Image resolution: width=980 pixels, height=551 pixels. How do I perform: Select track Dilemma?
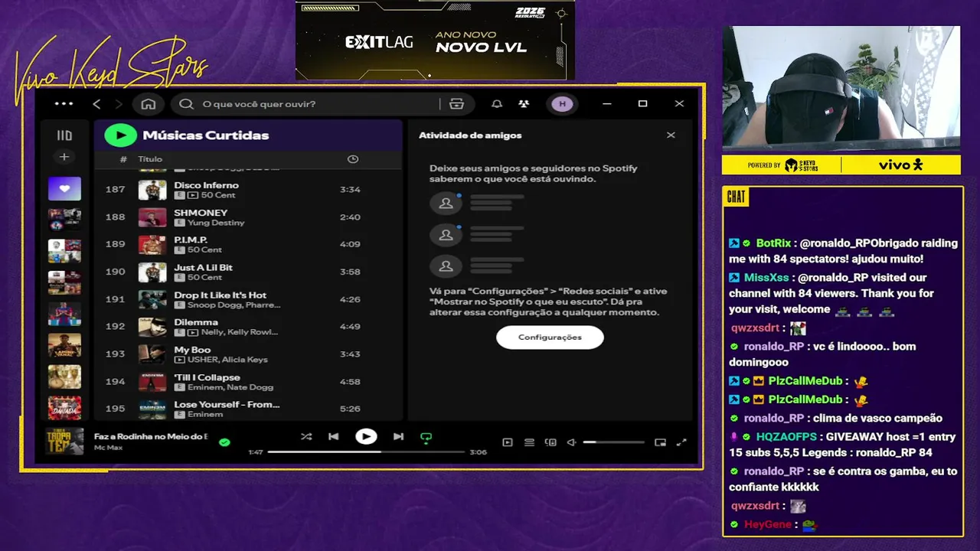249,327
